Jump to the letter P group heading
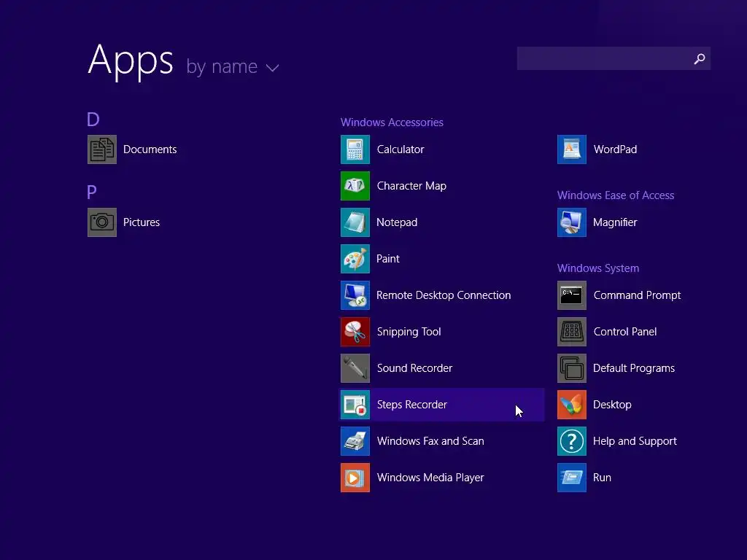Image resolution: width=747 pixels, height=560 pixels. (92, 192)
